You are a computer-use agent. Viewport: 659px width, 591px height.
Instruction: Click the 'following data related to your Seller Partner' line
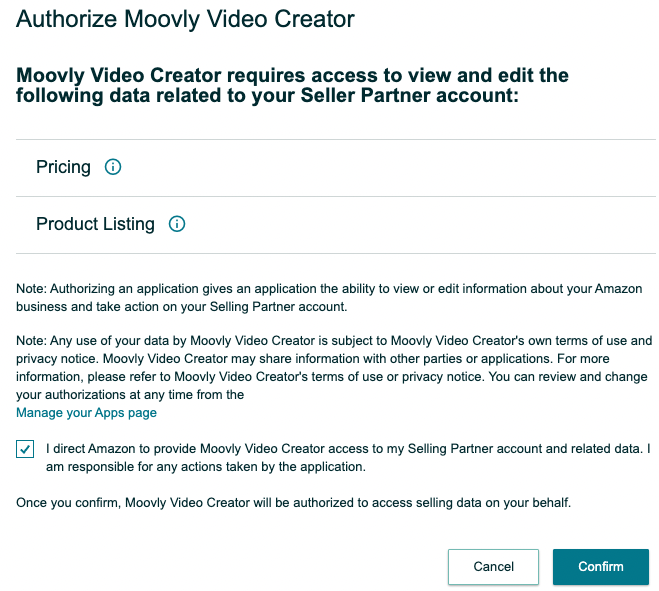tap(267, 95)
